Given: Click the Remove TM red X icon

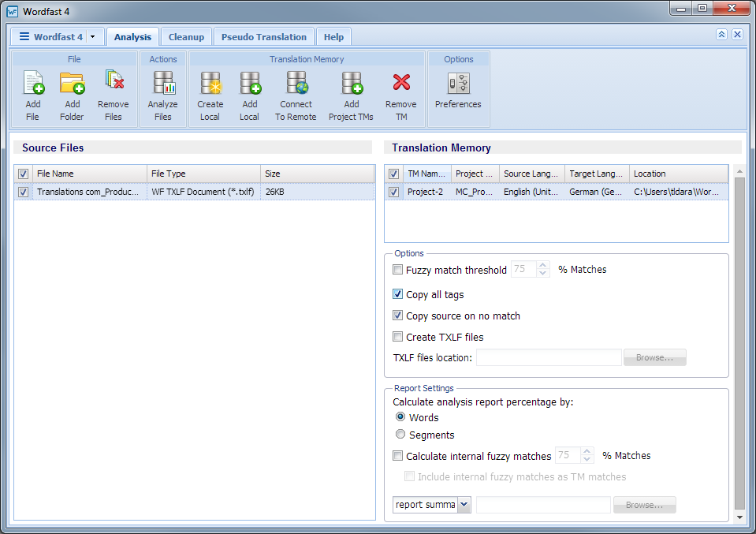Looking at the screenshot, I should point(401,83).
